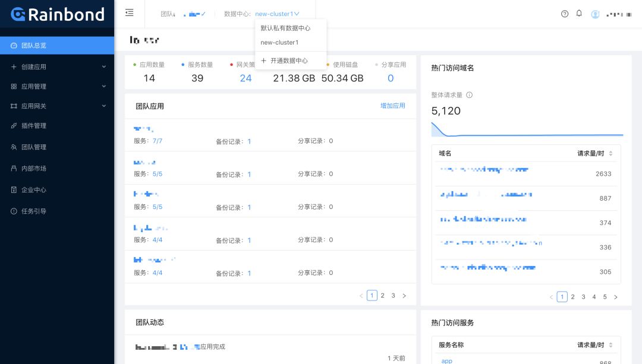Viewport: 642px width, 364px height.
Task: Sort service table by 请求量/时 arrows
Action: click(x=610, y=345)
